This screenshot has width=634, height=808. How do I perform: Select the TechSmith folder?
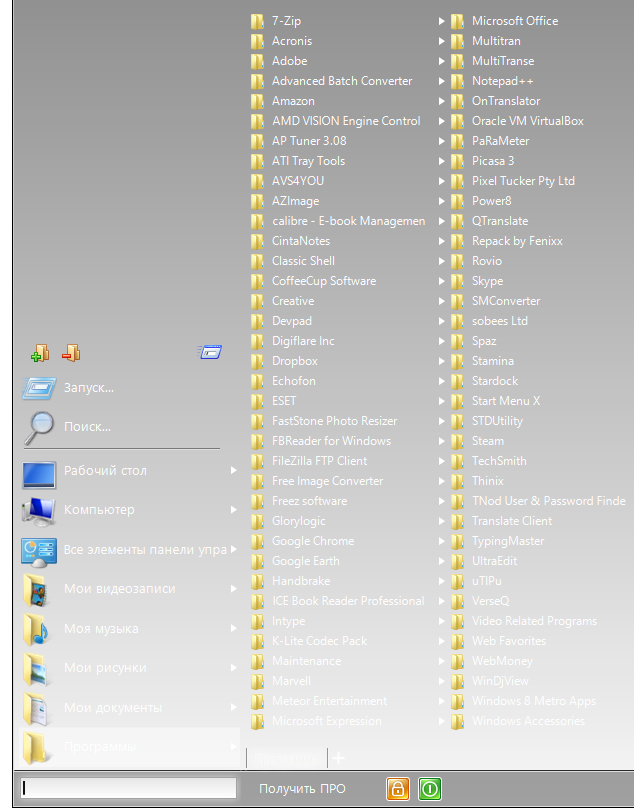point(499,461)
